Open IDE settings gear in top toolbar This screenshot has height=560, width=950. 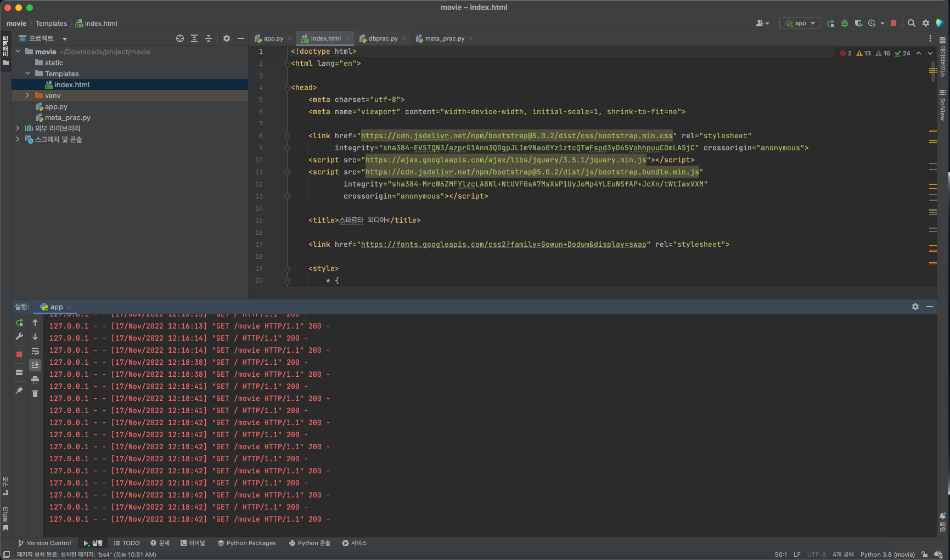click(x=926, y=23)
